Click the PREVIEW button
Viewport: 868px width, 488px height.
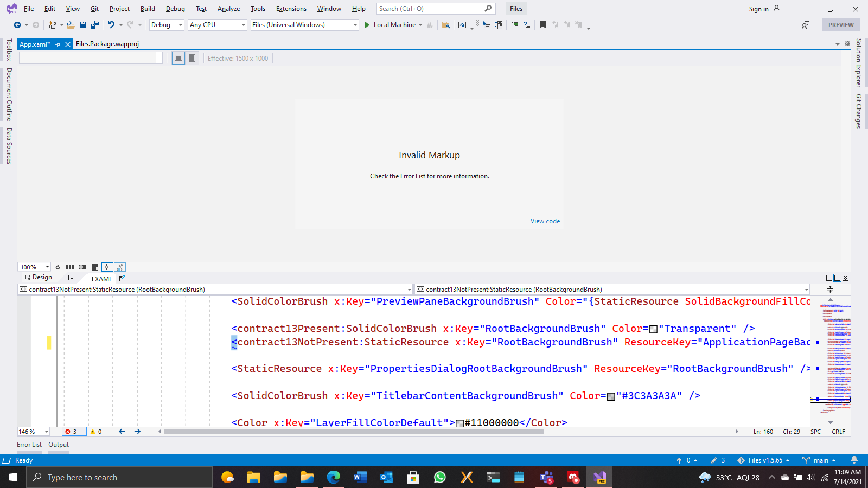click(x=841, y=25)
